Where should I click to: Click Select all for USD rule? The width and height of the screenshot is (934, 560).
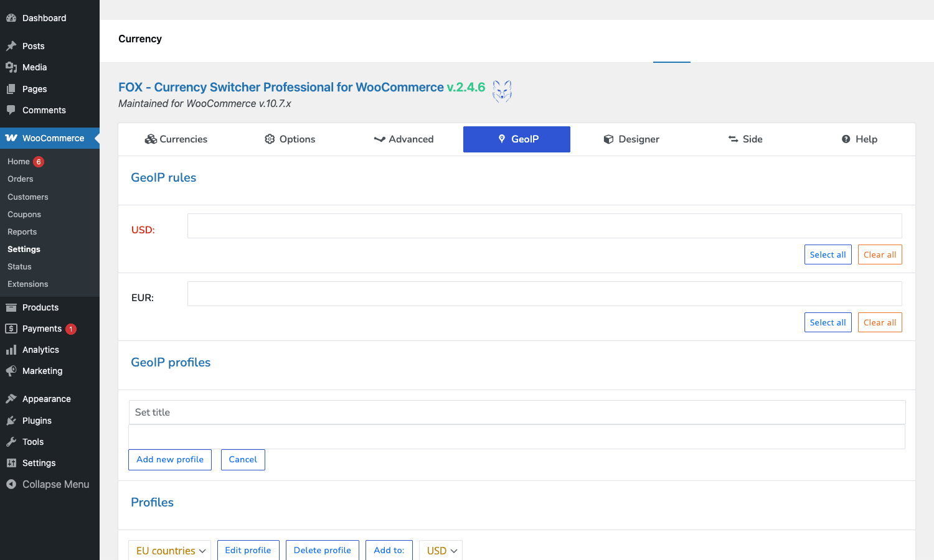[x=828, y=254]
